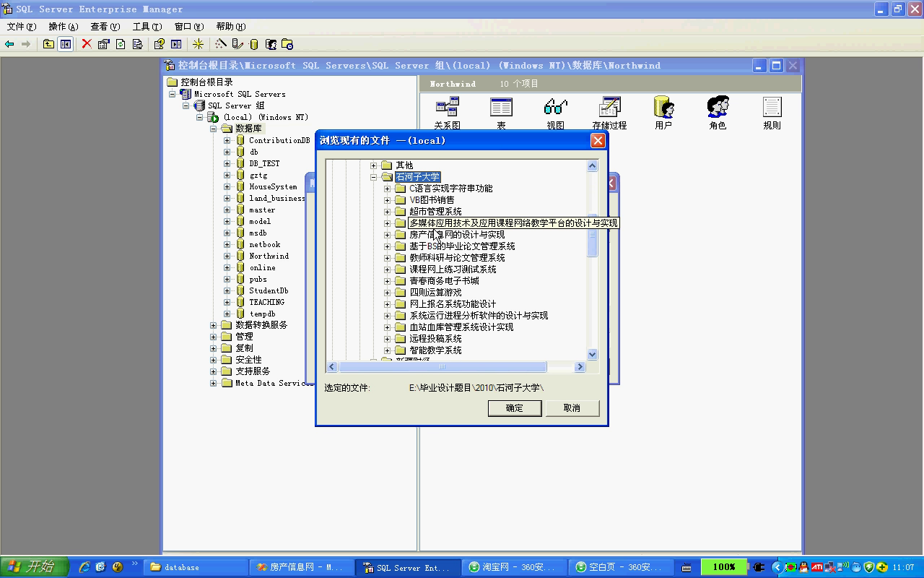Click the vertical scrollbar thumb in dialog
This screenshot has width=924, height=578.
(593, 236)
